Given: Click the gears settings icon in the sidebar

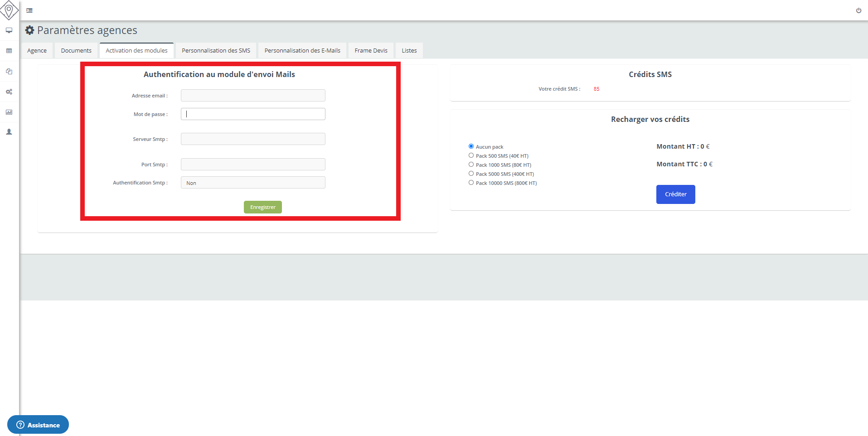Looking at the screenshot, I should click(9, 92).
